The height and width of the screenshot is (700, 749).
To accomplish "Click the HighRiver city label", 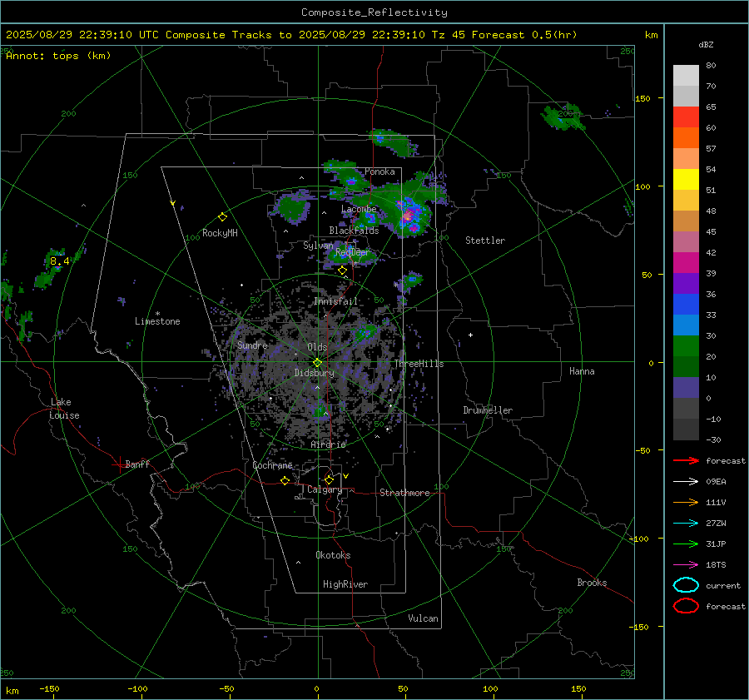I will coord(345,584).
